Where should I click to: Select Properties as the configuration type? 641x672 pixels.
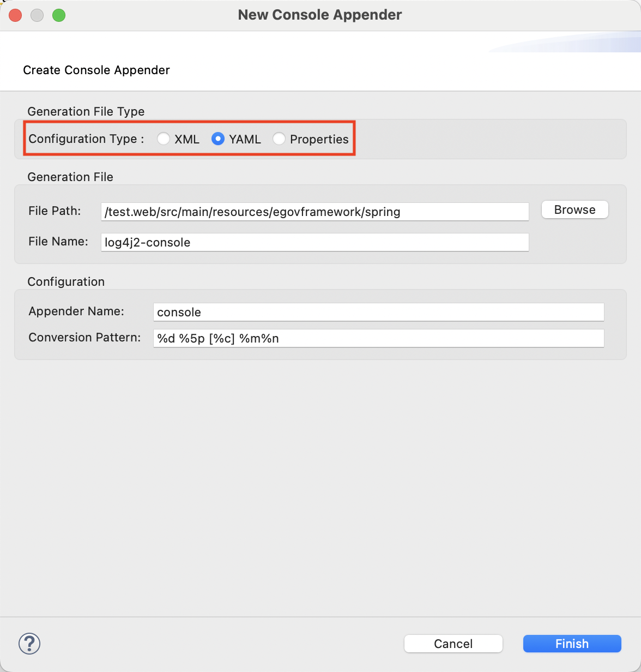[279, 139]
